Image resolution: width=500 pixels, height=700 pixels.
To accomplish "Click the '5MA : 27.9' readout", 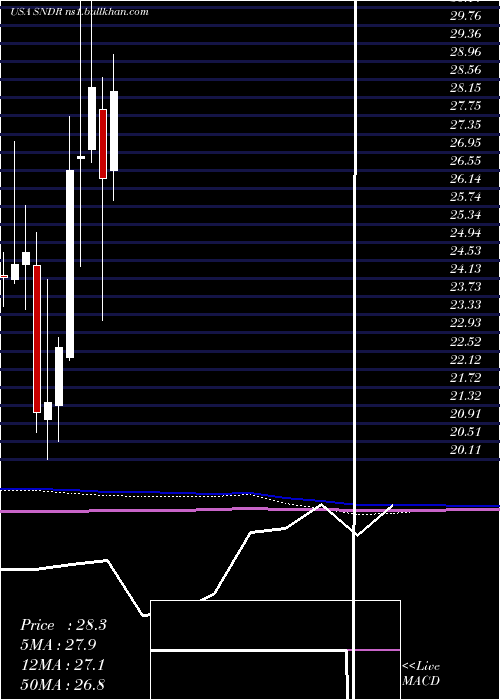I will point(58,645).
